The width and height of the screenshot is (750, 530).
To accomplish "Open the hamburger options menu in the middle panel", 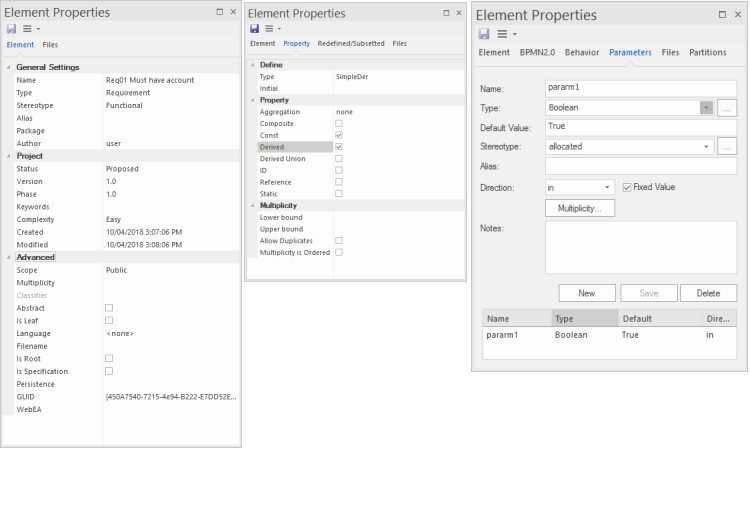I will pyautogui.click(x=270, y=29).
